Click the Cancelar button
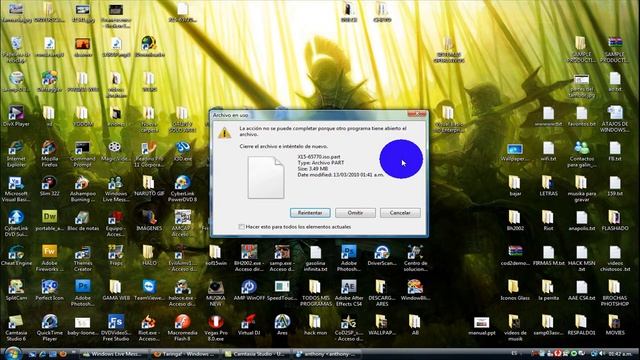The image size is (640, 360). click(x=400, y=213)
